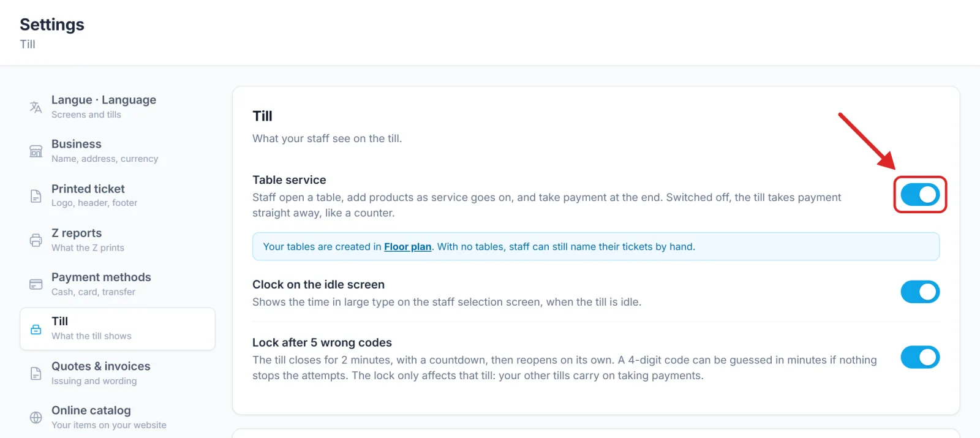The height and width of the screenshot is (438, 980).
Task: Toggle Lock after 5 wrong codes
Action: (x=920, y=357)
